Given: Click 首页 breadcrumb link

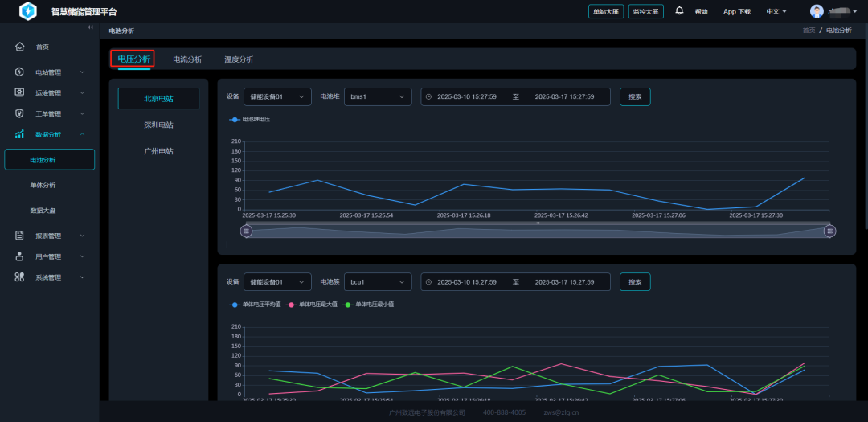Looking at the screenshot, I should point(809,31).
